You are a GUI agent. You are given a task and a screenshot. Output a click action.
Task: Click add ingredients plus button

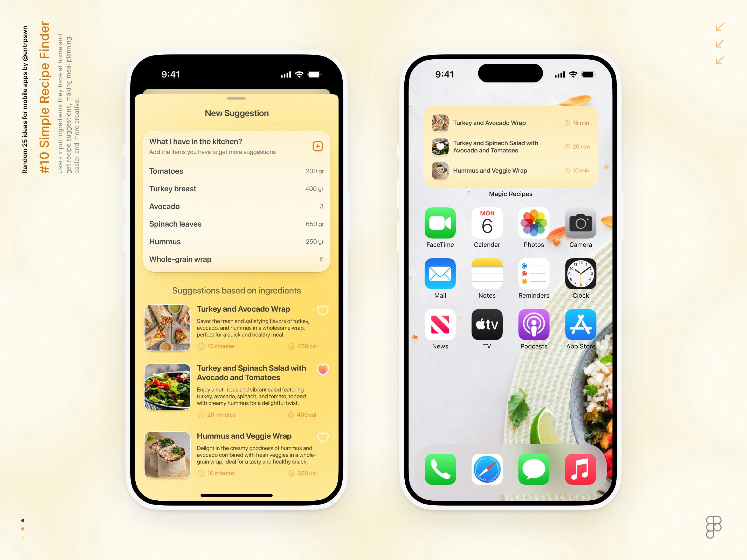[x=318, y=146]
